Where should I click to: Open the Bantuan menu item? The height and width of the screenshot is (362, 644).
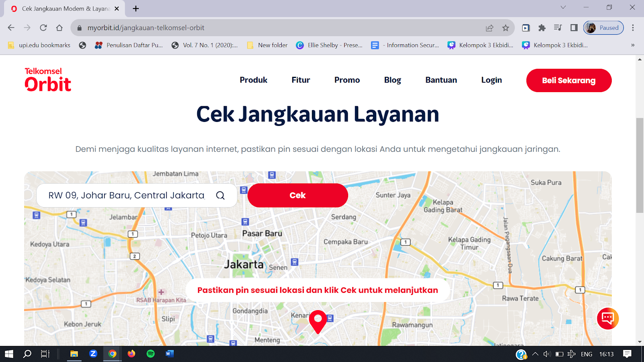click(441, 80)
